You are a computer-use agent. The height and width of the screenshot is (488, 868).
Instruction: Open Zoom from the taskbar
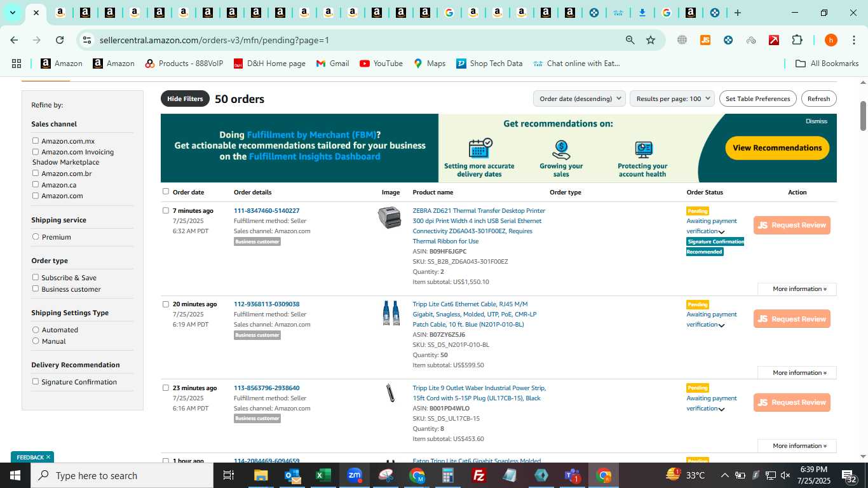pos(355,475)
